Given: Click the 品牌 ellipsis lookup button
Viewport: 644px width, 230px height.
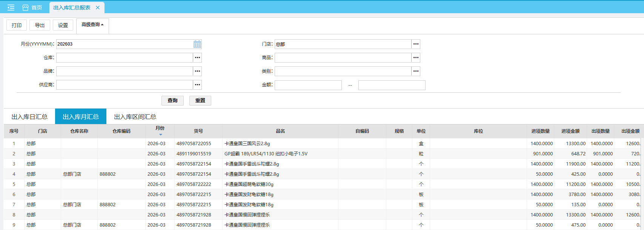Looking at the screenshot, I should point(197,71).
